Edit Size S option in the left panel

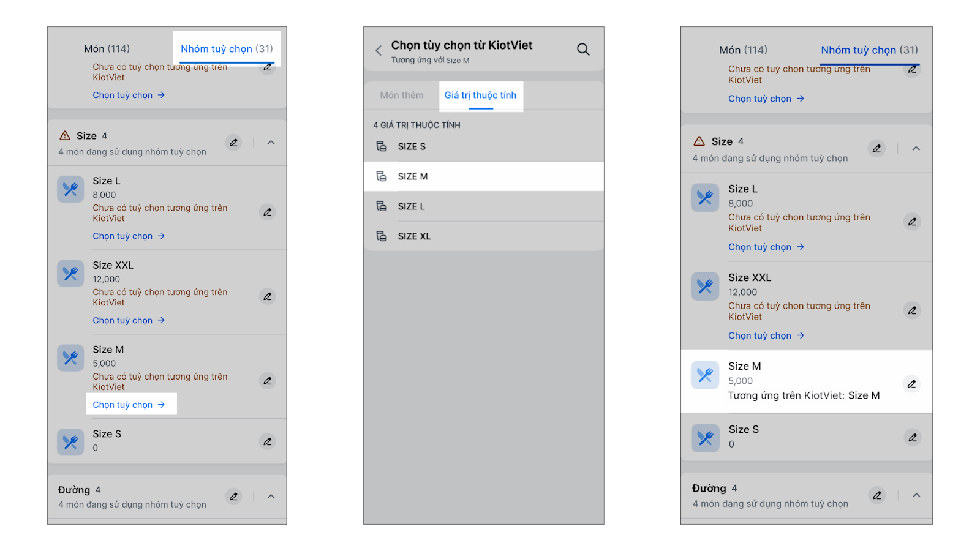click(x=268, y=441)
